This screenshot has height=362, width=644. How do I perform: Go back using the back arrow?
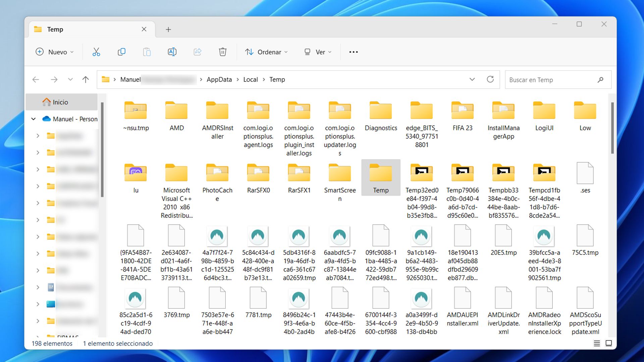point(36,79)
